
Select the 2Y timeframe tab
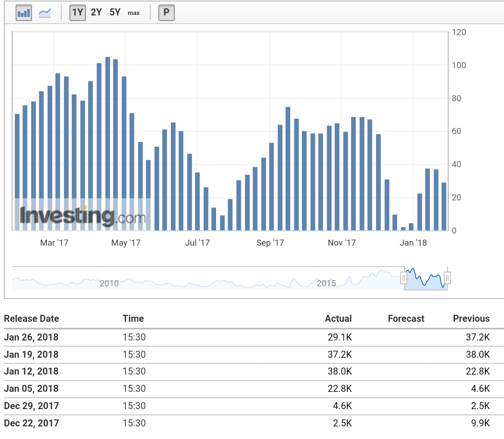96,12
